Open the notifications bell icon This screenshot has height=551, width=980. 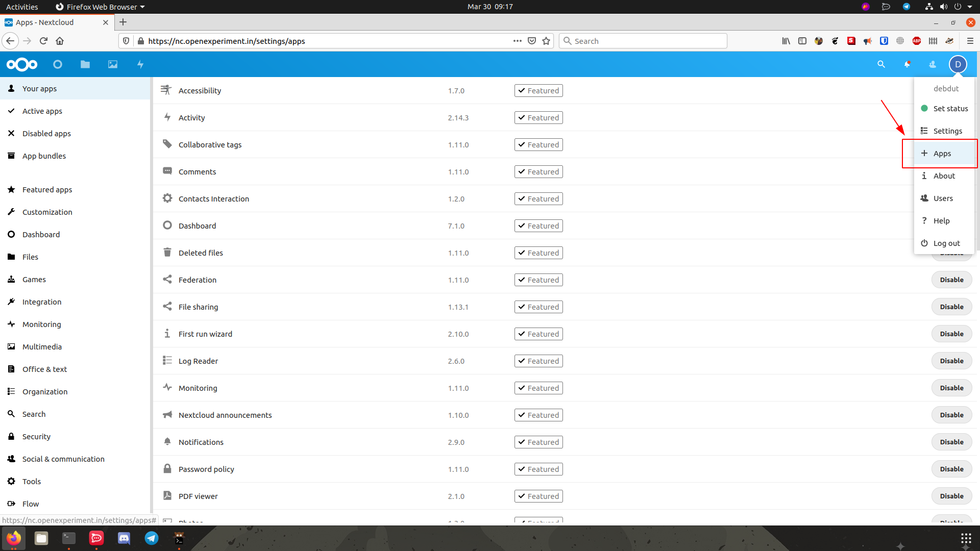907,64
